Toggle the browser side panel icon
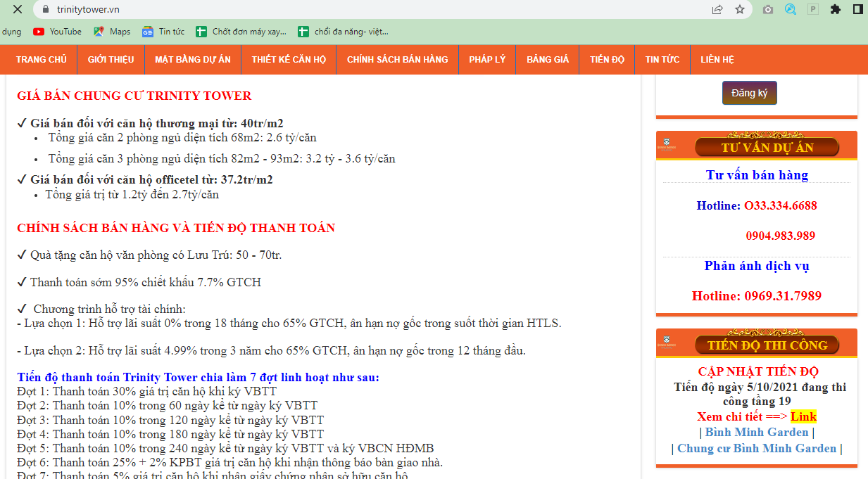 (857, 9)
